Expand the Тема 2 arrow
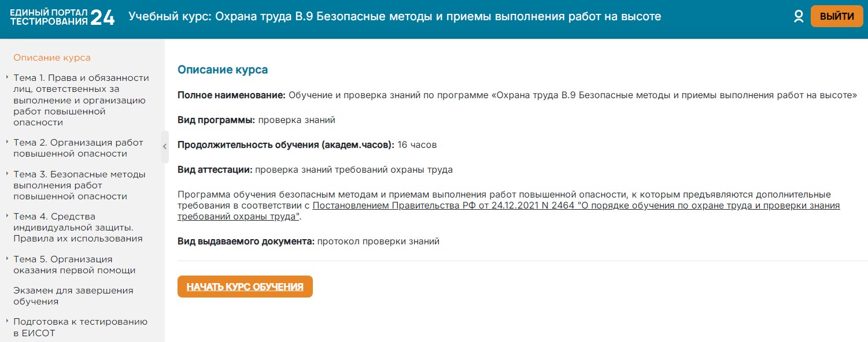The width and height of the screenshot is (868, 342). pos(7,142)
